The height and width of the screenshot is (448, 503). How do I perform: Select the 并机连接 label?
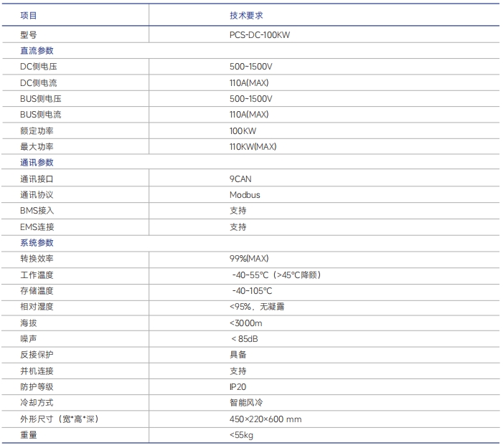(x=37, y=371)
